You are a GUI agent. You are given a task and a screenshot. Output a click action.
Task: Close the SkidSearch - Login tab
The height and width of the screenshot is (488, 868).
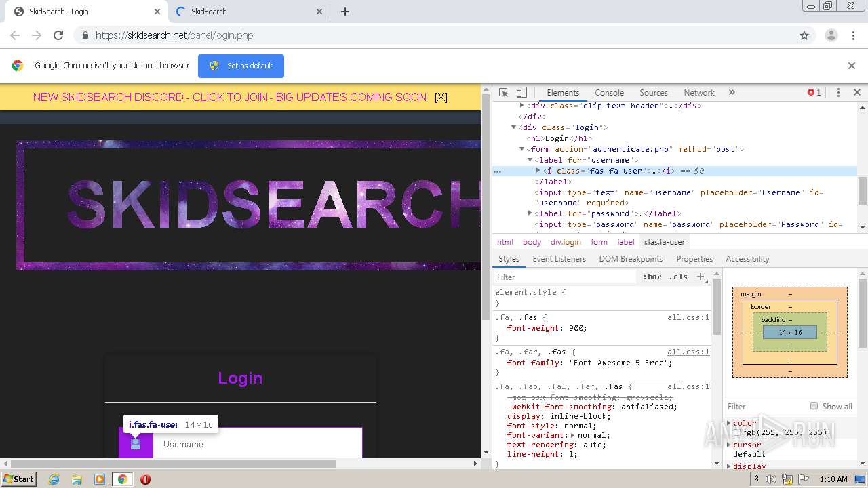[157, 12]
